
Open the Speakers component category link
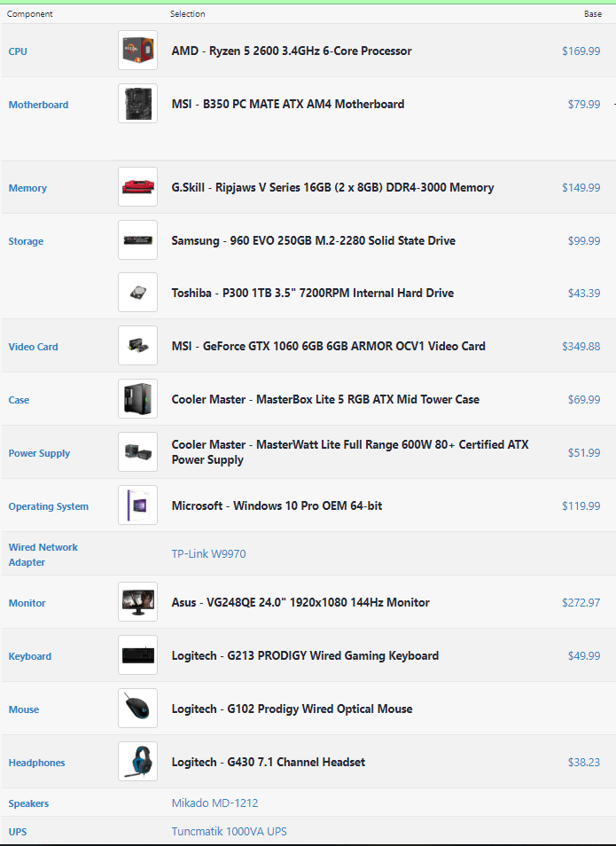(x=28, y=803)
